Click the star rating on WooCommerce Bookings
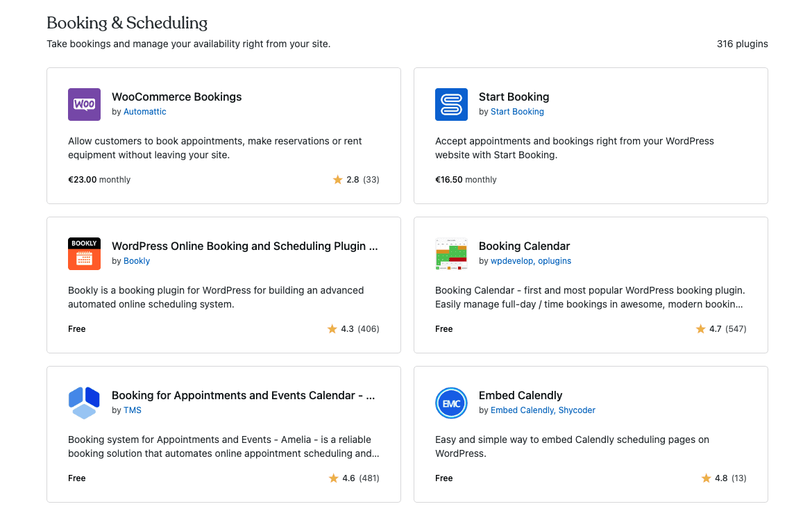The width and height of the screenshot is (812, 511). coord(356,180)
